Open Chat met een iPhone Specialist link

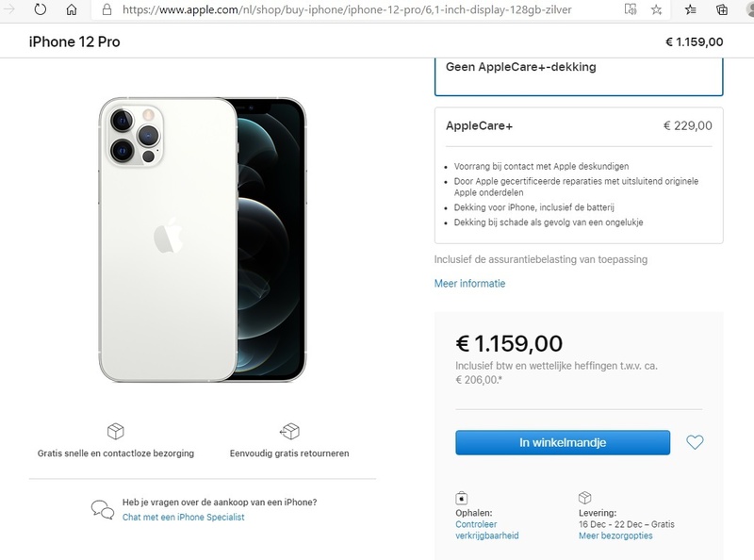[183, 517]
